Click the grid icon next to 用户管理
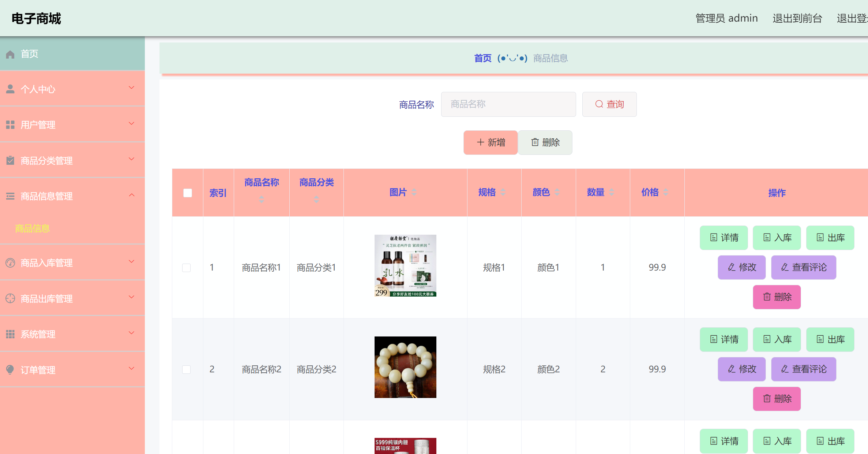This screenshot has width=868, height=454. click(10, 124)
